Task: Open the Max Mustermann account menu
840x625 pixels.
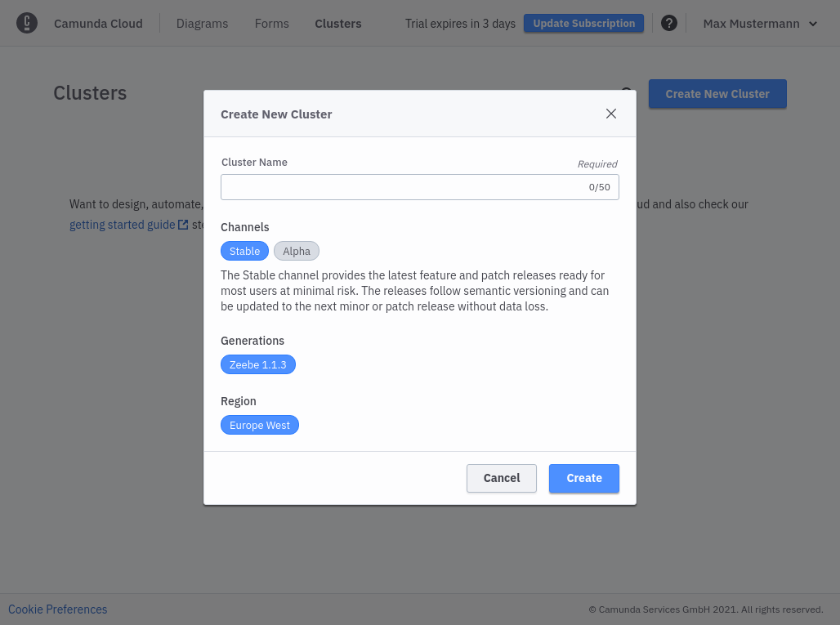Action: coord(751,23)
